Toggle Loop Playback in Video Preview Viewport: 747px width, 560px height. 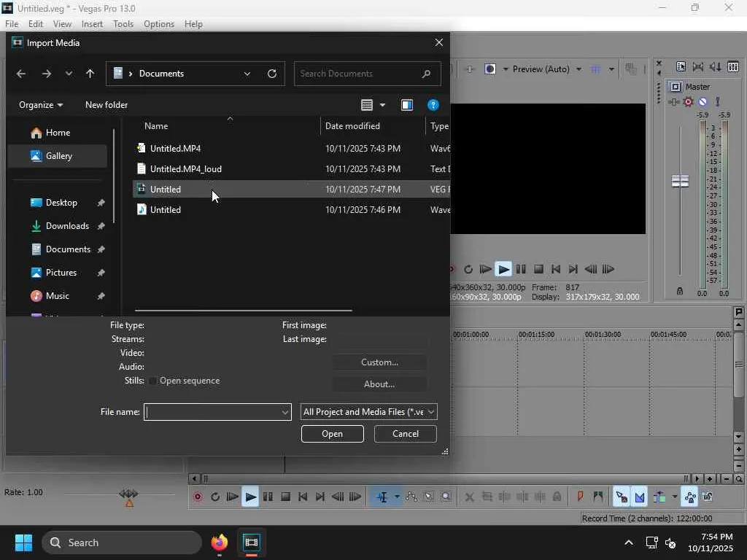pos(468,270)
